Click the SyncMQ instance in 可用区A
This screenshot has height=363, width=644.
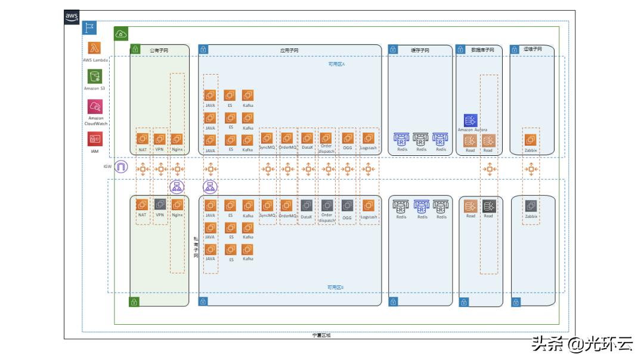267,138
